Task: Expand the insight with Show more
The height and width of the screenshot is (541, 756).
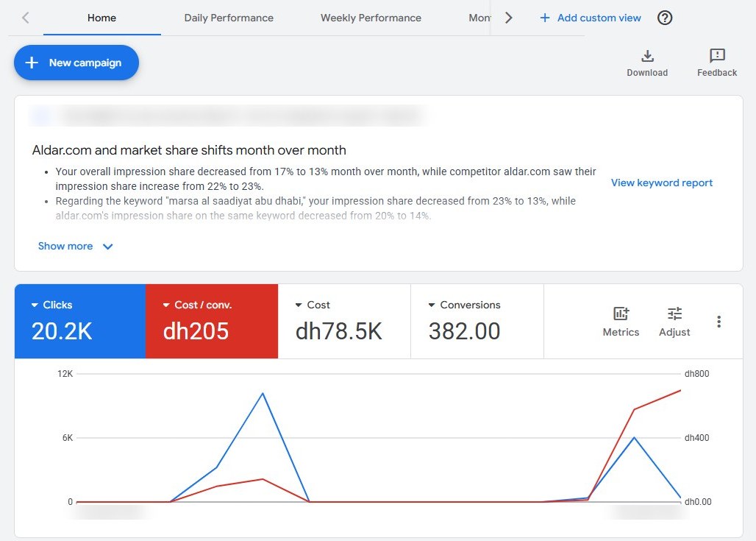Action: click(75, 246)
